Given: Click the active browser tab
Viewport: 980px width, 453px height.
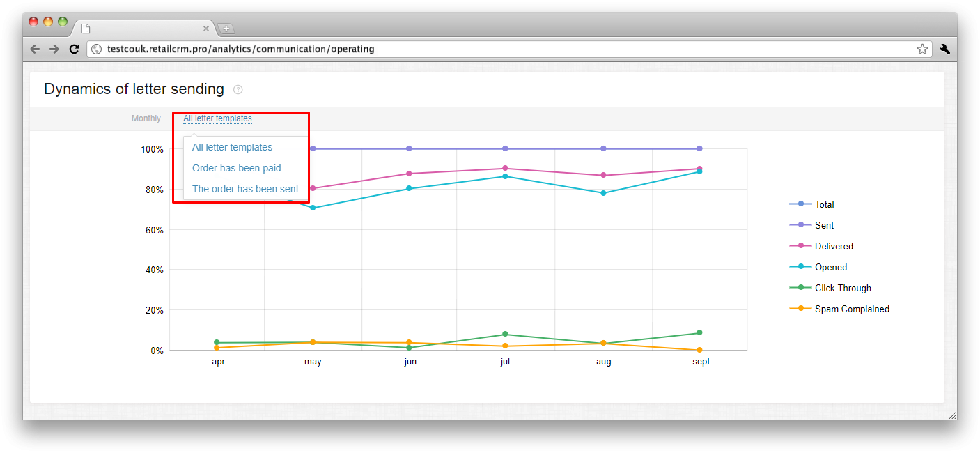Looking at the screenshot, I should (x=145, y=29).
